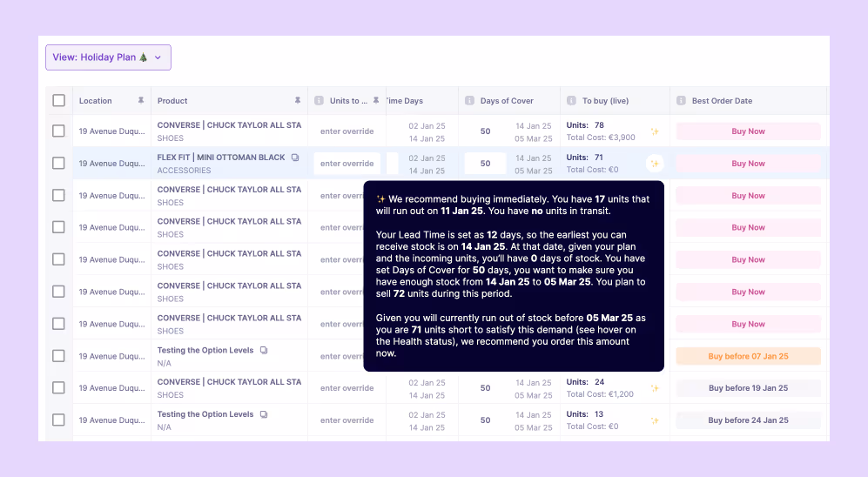The width and height of the screenshot is (868, 477).
Task: Click enter override field in FLEX FIT row
Action: pyautogui.click(x=347, y=164)
